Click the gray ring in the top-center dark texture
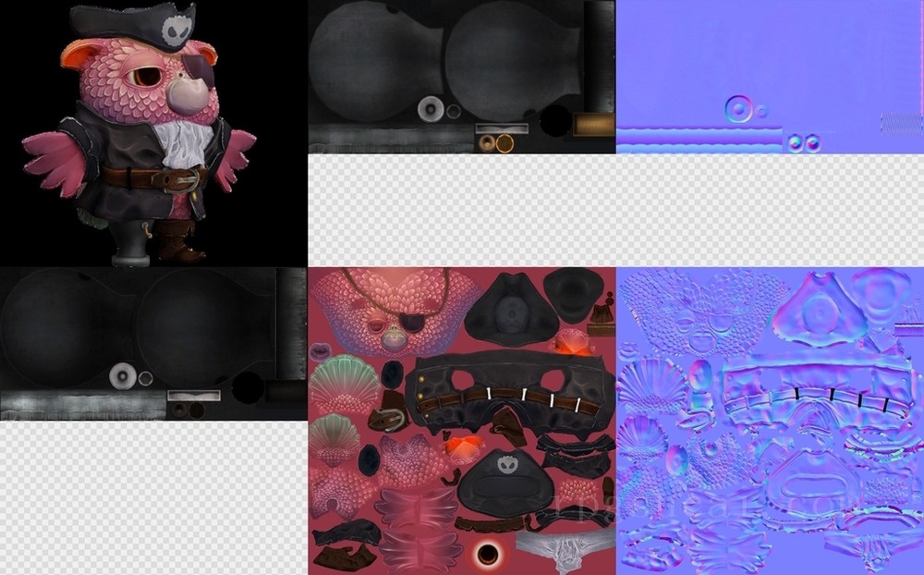The height and width of the screenshot is (575, 924). (x=432, y=110)
